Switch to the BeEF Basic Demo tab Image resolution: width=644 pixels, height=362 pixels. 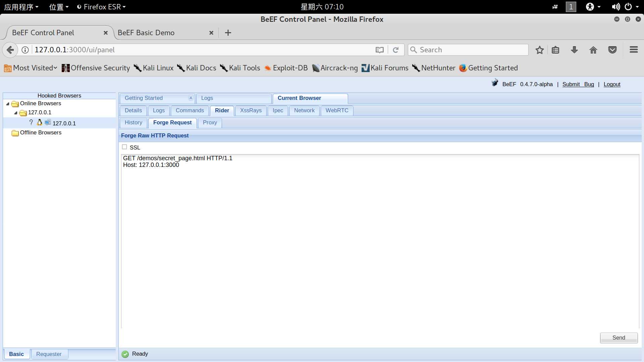pyautogui.click(x=146, y=33)
